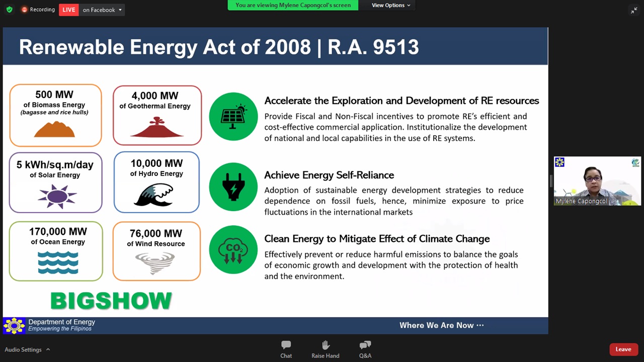The height and width of the screenshot is (362, 644).
Task: Click the geothermal volcano icon
Action: 157,127
